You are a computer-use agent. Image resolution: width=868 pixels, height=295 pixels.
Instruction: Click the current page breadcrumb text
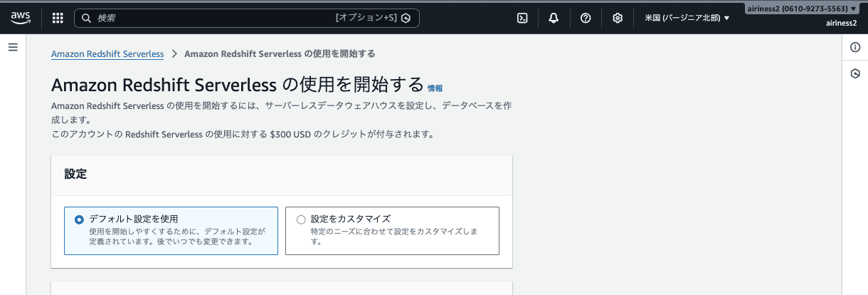coord(280,53)
